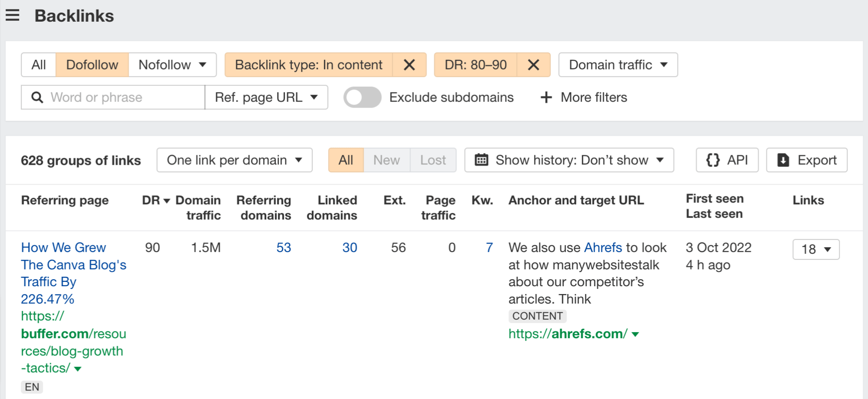Click the search magnifier icon
Screen dimensions: 868x399
point(36,97)
